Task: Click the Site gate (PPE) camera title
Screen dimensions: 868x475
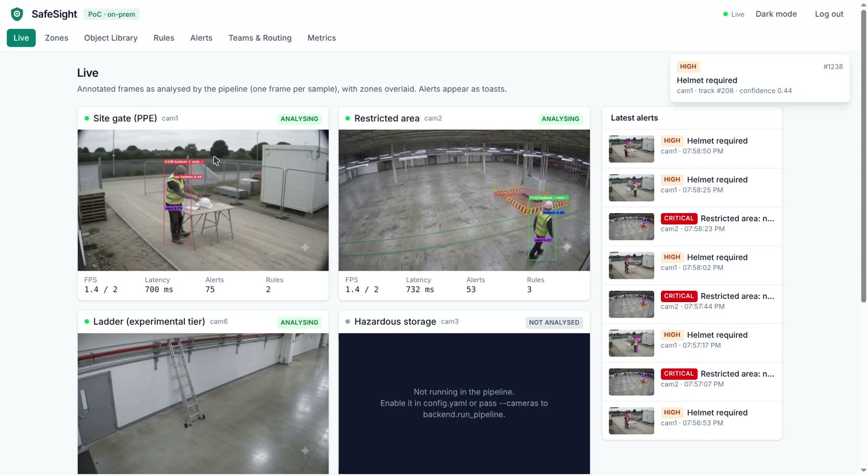Action: (x=125, y=118)
